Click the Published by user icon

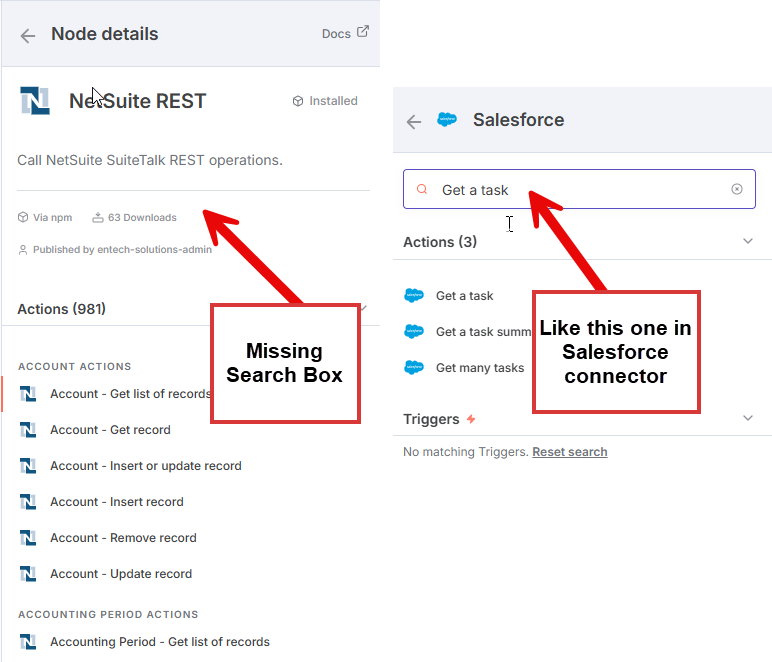pos(23,250)
